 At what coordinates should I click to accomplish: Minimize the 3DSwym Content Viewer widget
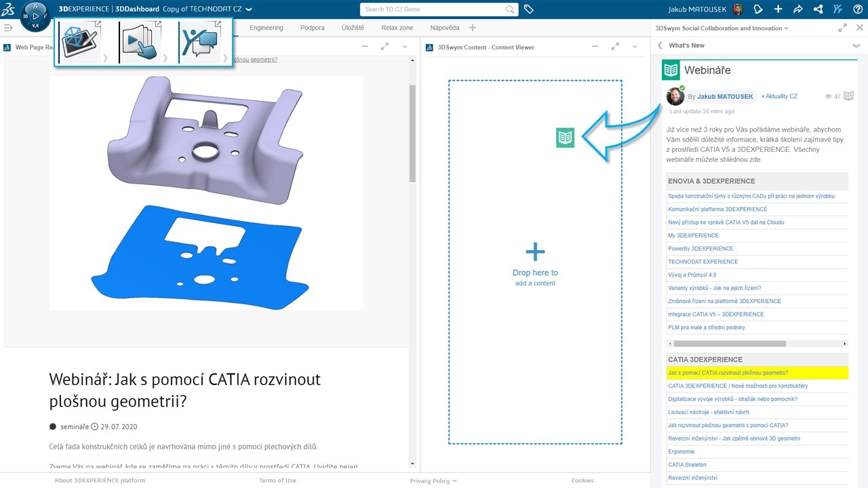point(595,46)
